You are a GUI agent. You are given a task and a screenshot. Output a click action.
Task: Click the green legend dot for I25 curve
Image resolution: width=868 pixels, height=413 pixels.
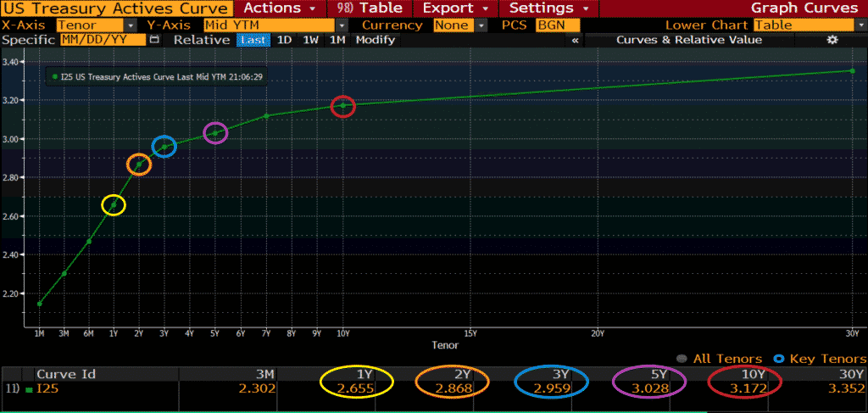click(56, 76)
